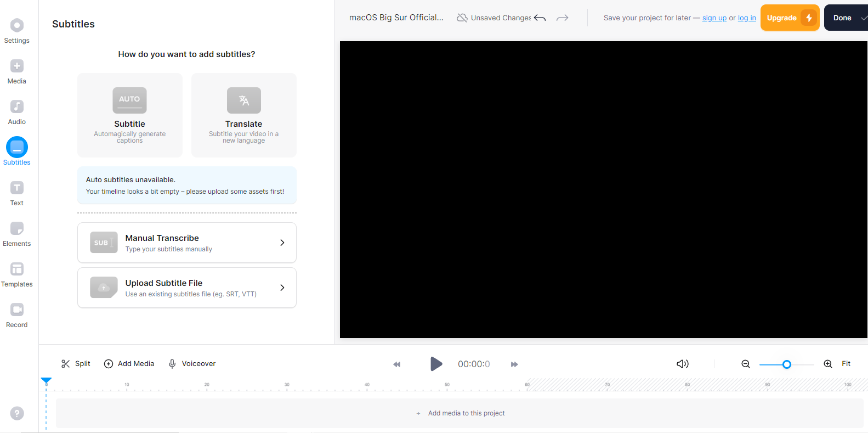Fit the timeline to view

(x=846, y=364)
